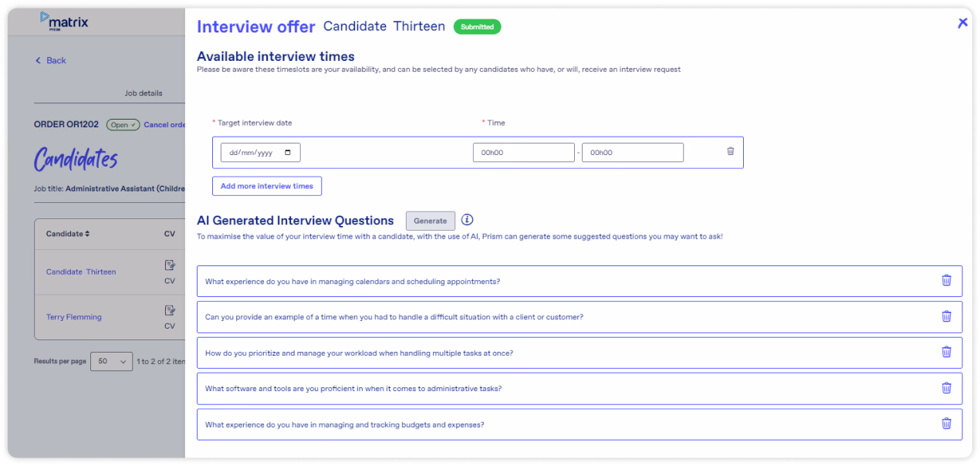The width and height of the screenshot is (980, 466).
Task: Delete the interview time slot with trash icon
Action: click(x=730, y=151)
